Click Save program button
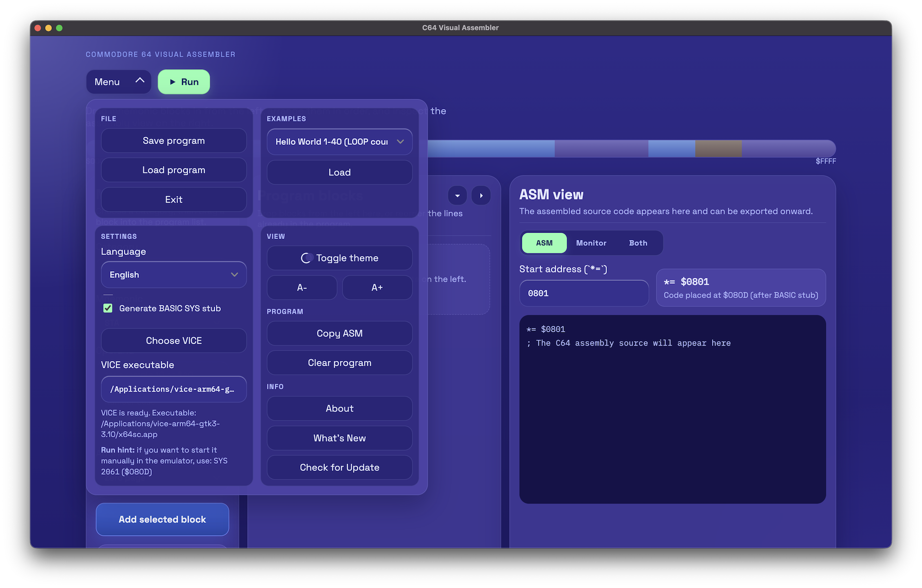Viewport: 922px width, 588px height. 174,141
